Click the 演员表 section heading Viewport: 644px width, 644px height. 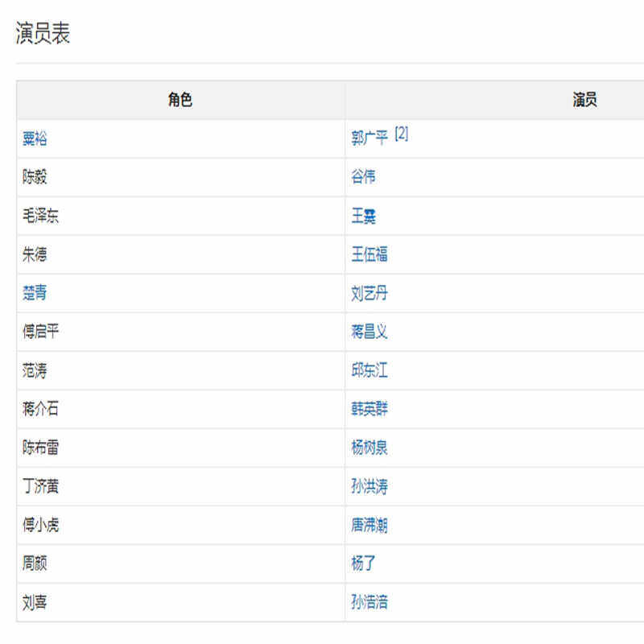pos(43,33)
